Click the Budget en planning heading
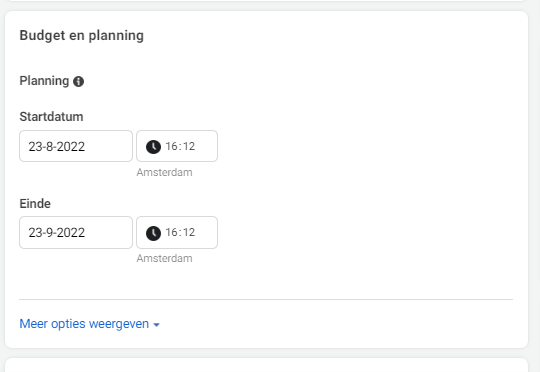The width and height of the screenshot is (540, 372). coord(82,36)
